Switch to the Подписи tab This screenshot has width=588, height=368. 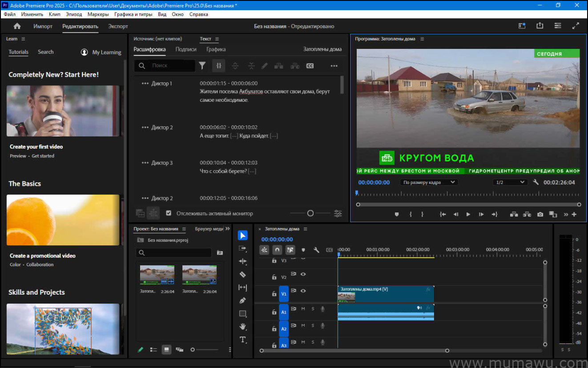185,49
